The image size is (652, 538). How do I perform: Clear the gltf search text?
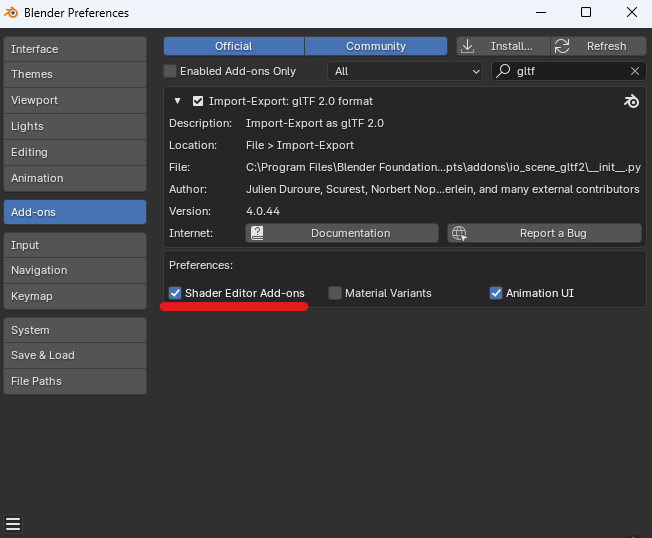pyautogui.click(x=635, y=71)
